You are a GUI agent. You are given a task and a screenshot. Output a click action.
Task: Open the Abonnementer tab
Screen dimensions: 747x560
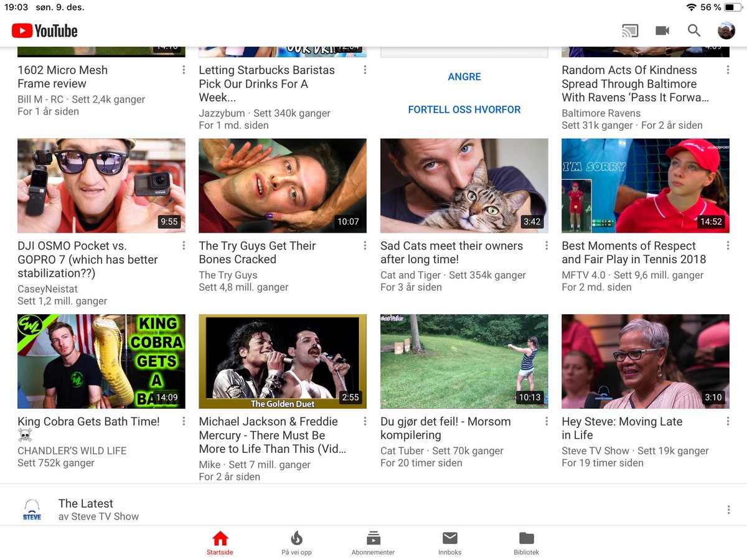pyautogui.click(x=374, y=543)
